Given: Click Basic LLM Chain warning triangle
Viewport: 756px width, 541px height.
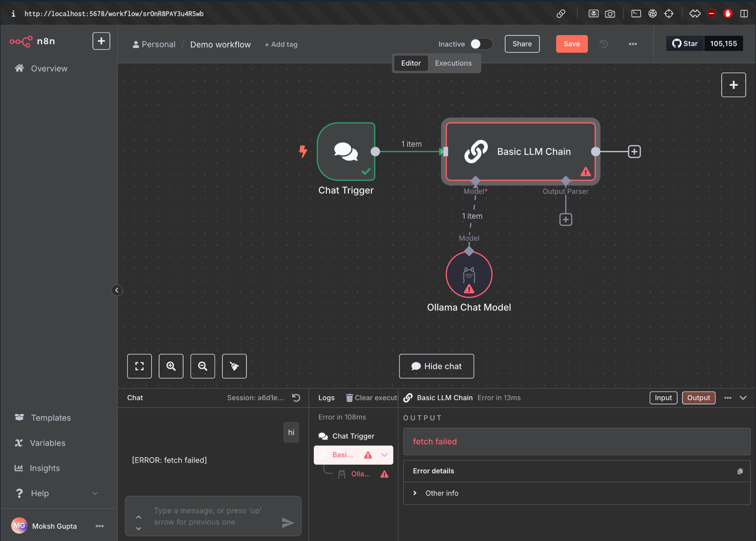Looking at the screenshot, I should tap(586, 172).
